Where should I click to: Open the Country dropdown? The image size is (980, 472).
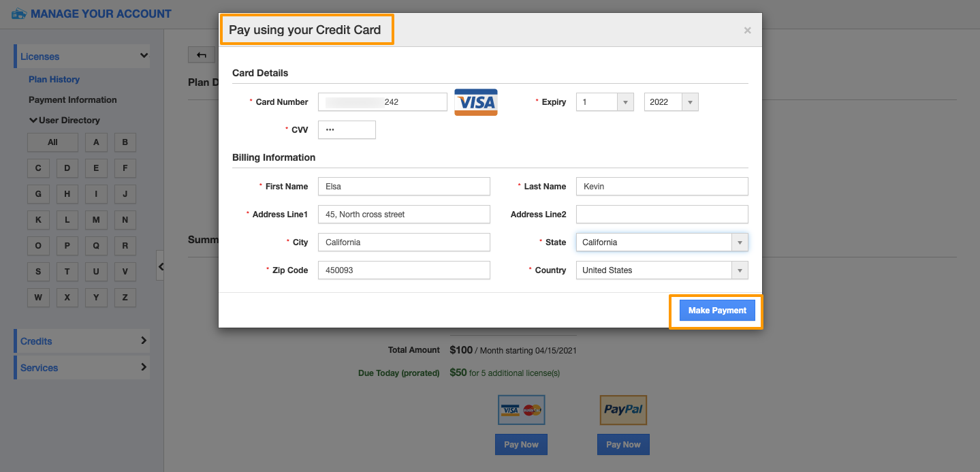click(740, 270)
